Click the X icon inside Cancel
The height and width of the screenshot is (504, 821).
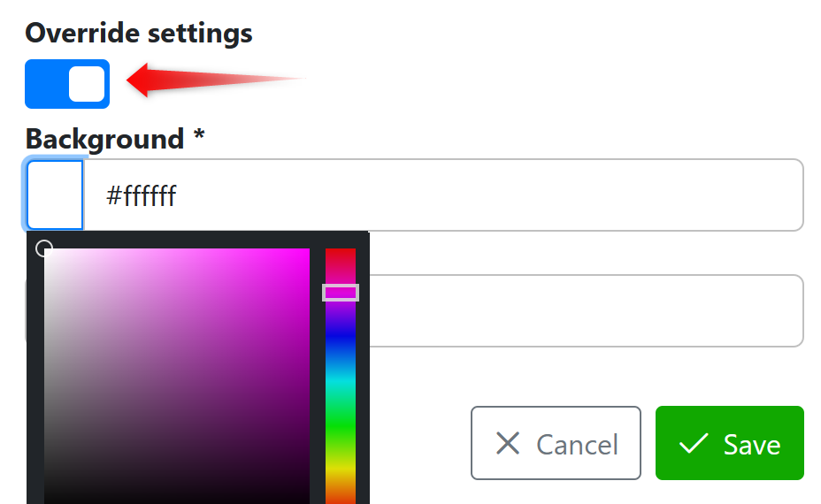click(508, 443)
